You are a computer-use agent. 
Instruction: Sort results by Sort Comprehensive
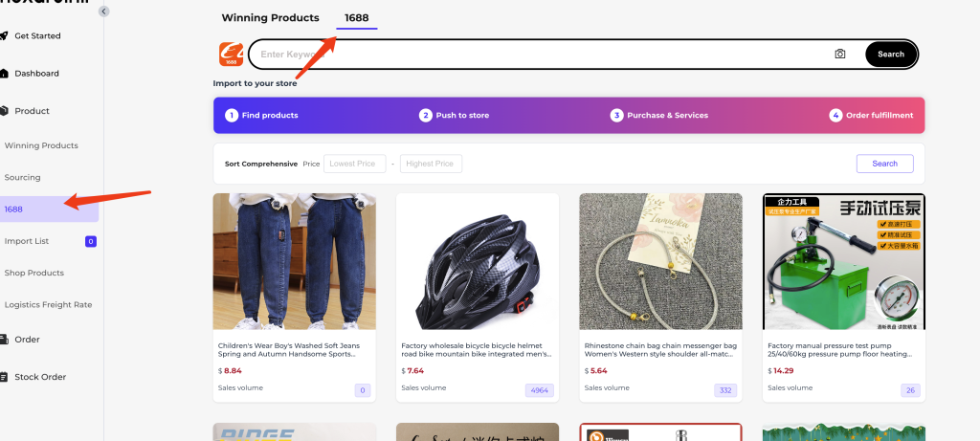click(x=260, y=164)
